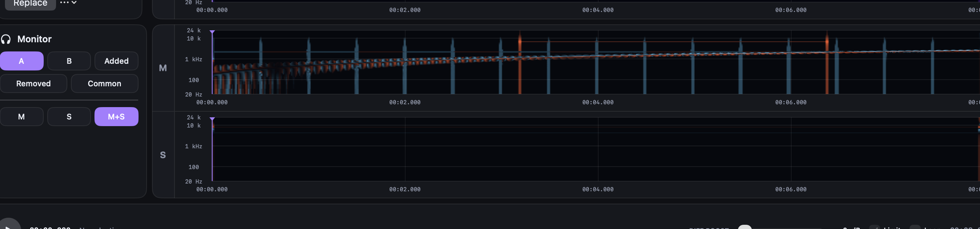This screenshot has width=980, height=229.
Task: Click 00:06.000 on the M lane time axis
Action: point(791,102)
